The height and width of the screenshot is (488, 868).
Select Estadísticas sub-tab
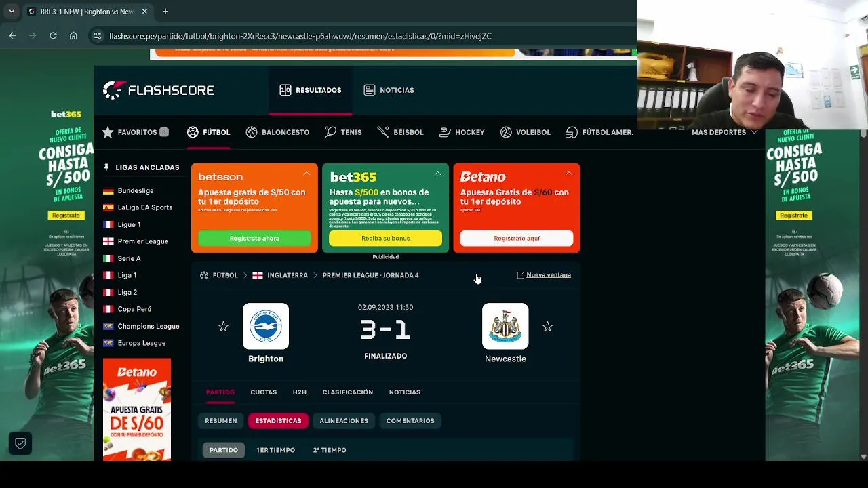[278, 421]
